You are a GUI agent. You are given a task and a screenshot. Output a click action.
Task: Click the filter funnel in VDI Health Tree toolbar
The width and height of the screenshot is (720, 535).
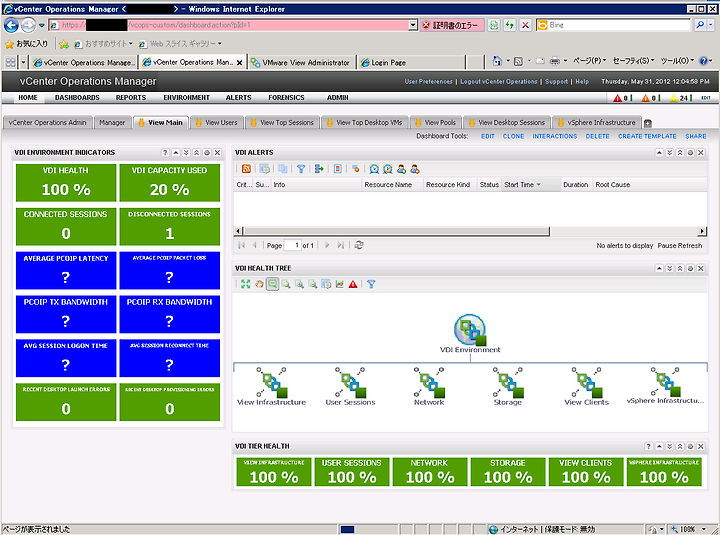pyautogui.click(x=371, y=284)
